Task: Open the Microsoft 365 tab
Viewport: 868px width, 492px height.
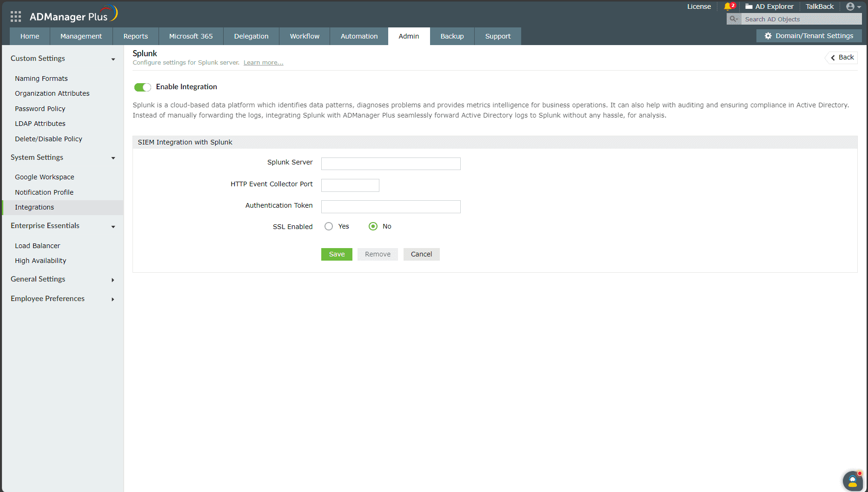Action: [191, 36]
